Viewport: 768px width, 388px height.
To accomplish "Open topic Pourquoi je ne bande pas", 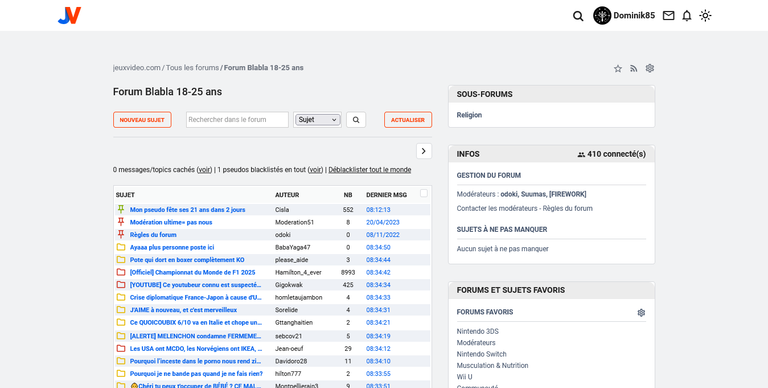I will 196,374.
